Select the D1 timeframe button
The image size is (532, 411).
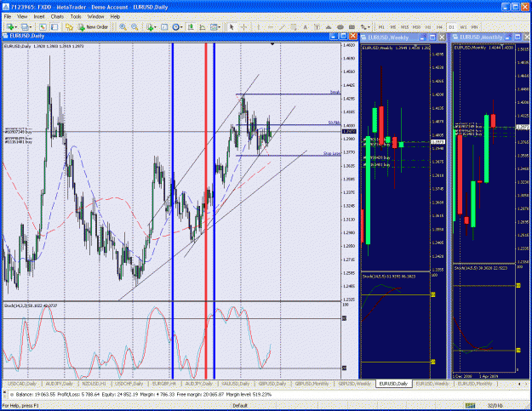(x=452, y=27)
